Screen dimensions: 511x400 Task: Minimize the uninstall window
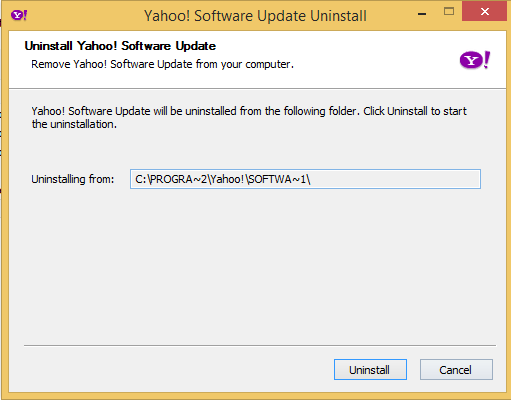(422, 14)
